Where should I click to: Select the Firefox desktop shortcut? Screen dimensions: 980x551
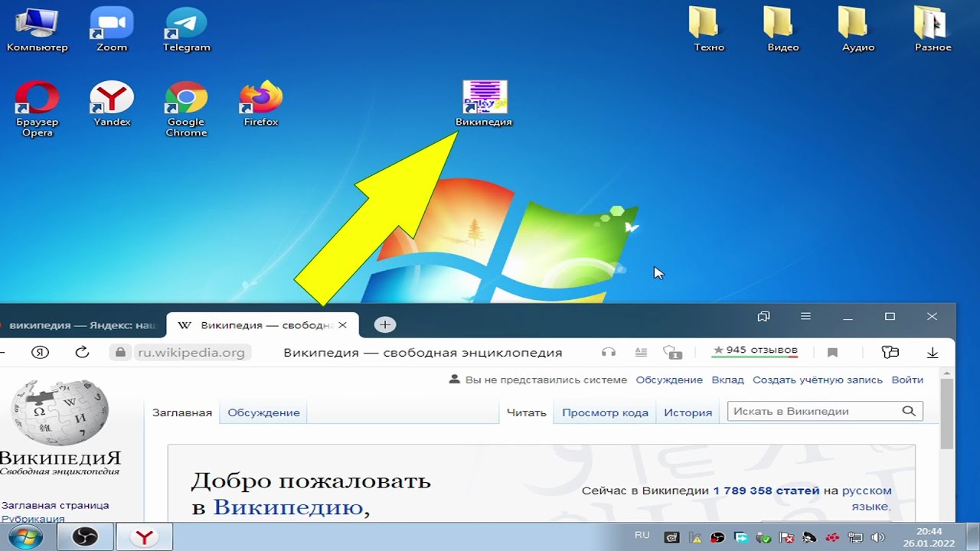point(261,104)
